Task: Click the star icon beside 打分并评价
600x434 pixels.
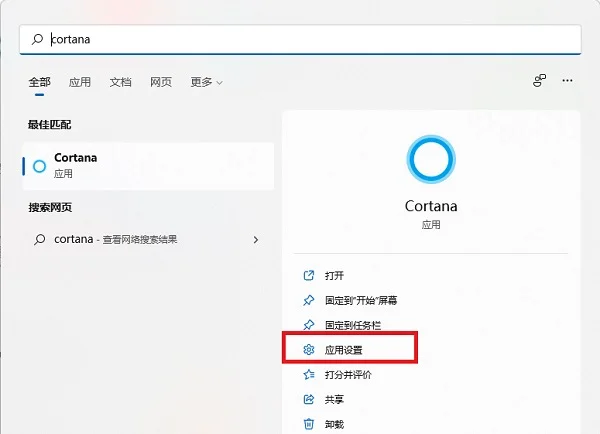Action: coord(308,375)
